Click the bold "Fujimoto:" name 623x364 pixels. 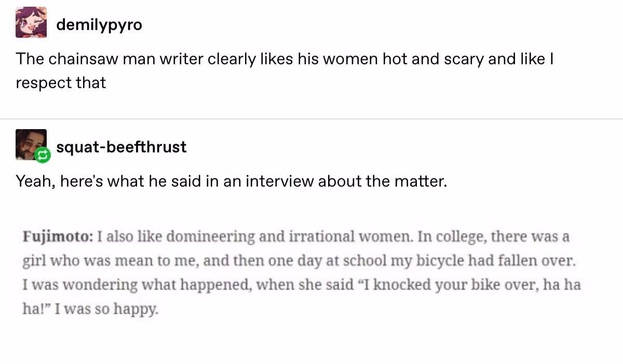coord(58,237)
